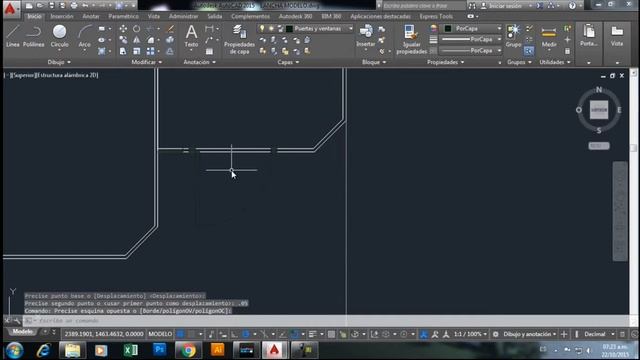Image resolution: width=640 pixels, height=360 pixels.
Task: Click the Tabla icon in Anotación
Action: [x=209, y=51]
